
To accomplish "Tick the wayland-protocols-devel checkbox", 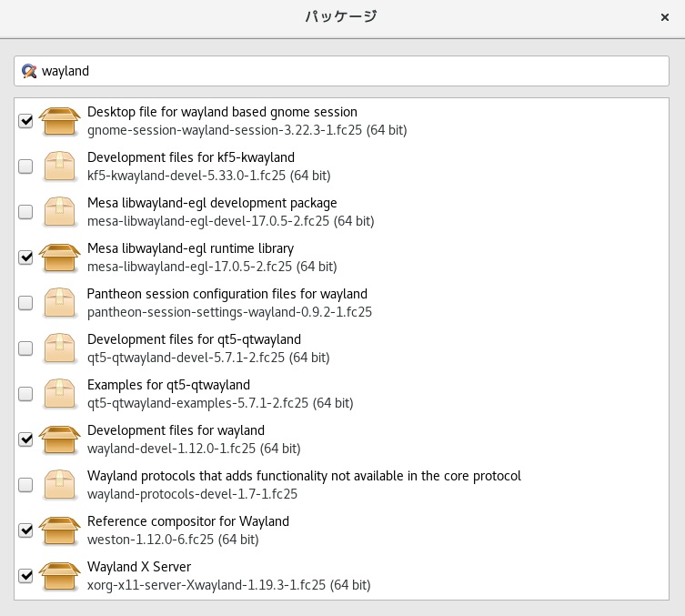I will tap(25, 485).
